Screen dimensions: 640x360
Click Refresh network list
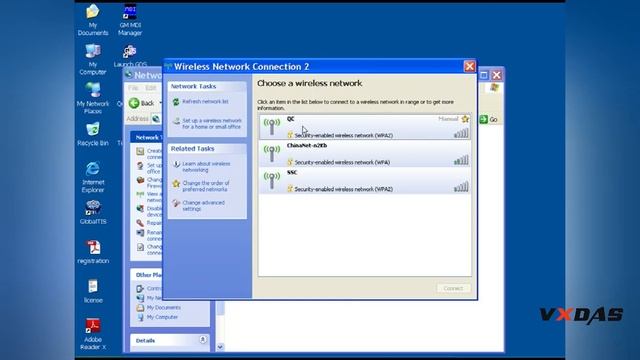[205, 101]
